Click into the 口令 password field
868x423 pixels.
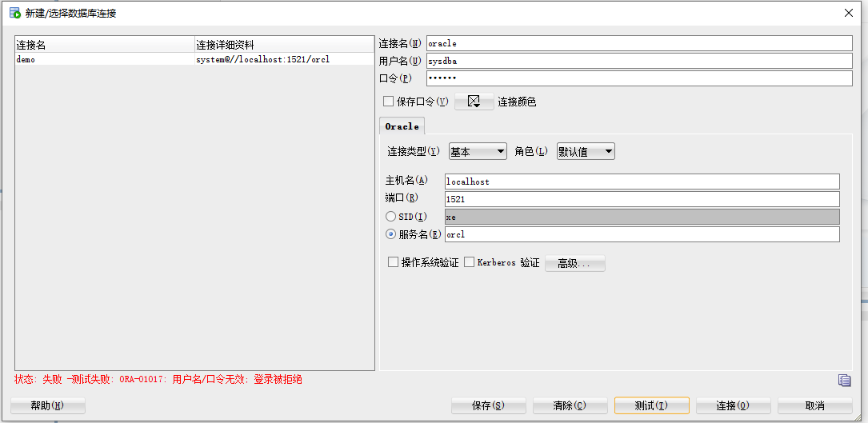639,78
